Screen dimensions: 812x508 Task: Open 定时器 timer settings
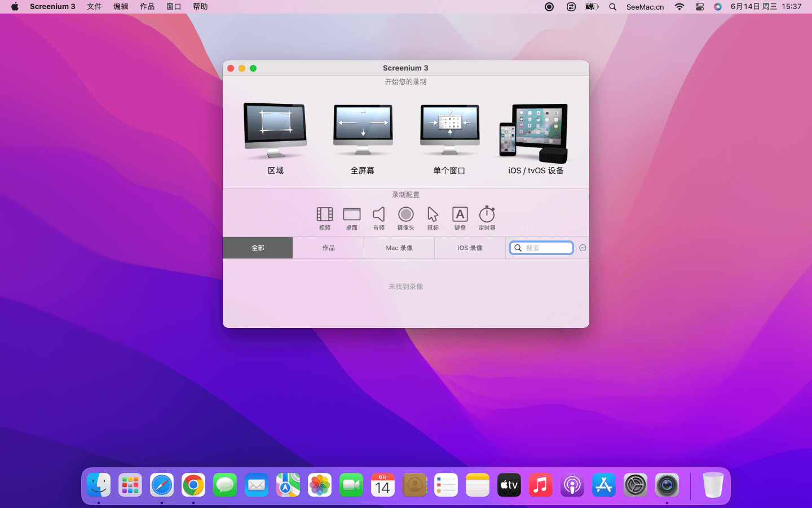(x=487, y=218)
